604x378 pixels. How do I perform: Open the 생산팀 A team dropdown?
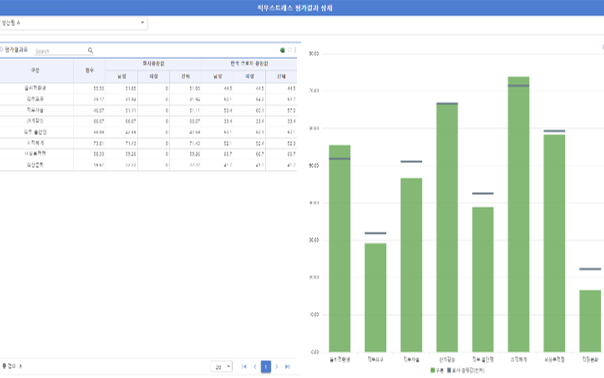[x=73, y=23]
